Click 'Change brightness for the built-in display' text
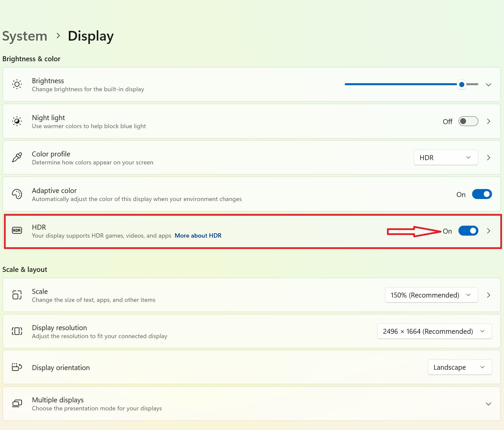 (88, 89)
